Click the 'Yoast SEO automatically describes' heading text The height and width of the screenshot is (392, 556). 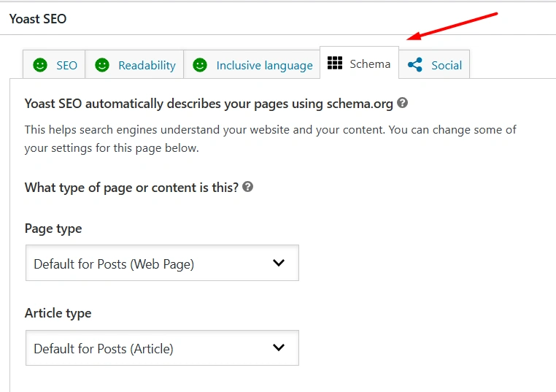[x=209, y=104]
